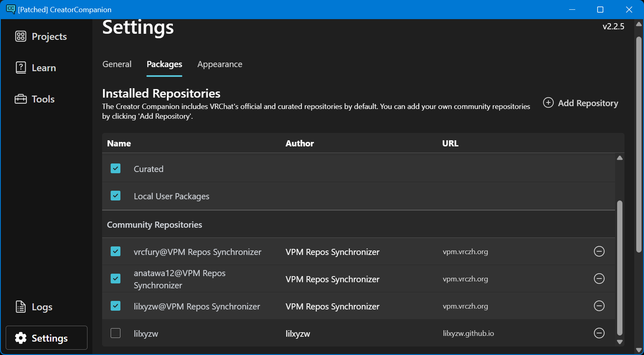Remove lilxyzw@VPM Repos Synchronizer repository
The width and height of the screenshot is (644, 355).
(x=599, y=306)
